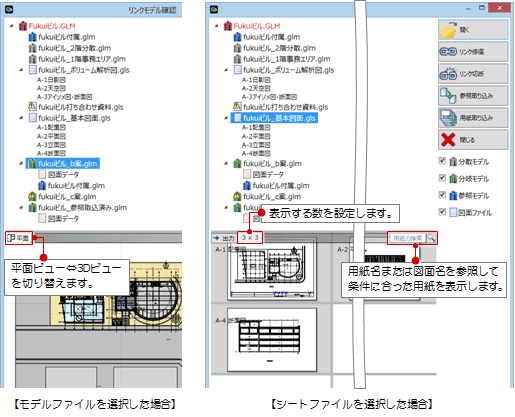Click the 参照取り込み import icon button

point(473,96)
